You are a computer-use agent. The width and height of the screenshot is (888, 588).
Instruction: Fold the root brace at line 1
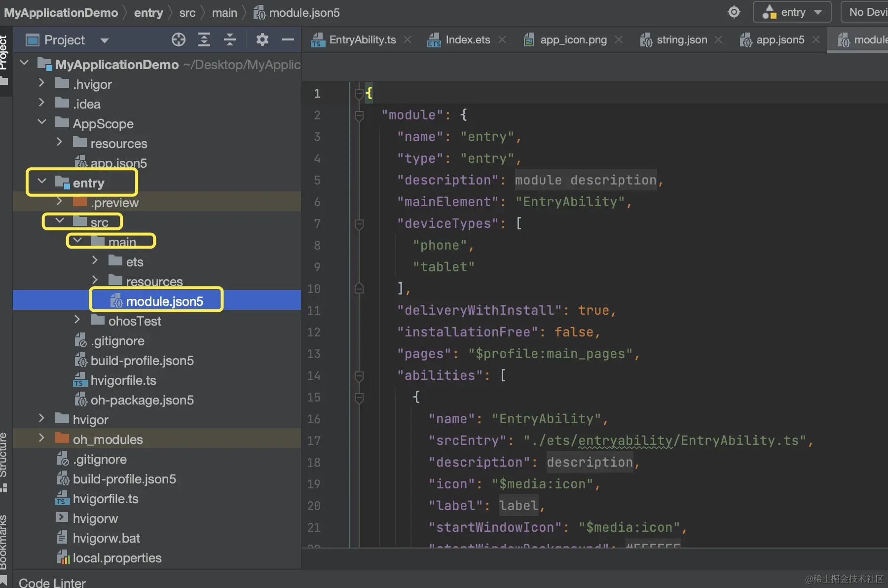(x=359, y=93)
